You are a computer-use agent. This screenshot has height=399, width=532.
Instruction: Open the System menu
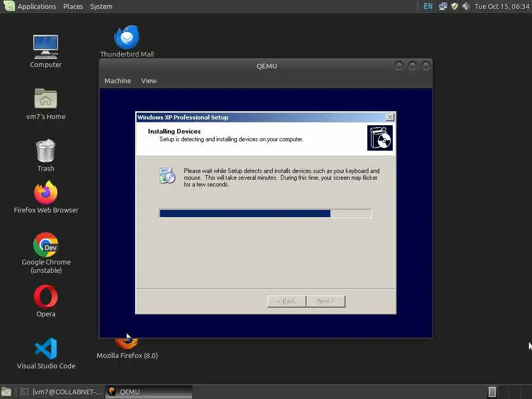pos(101,6)
